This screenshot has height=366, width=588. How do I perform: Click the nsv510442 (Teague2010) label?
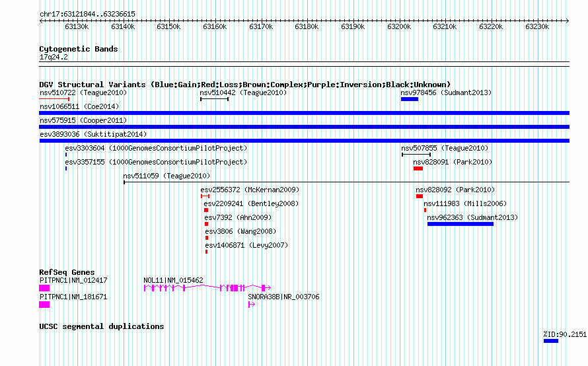click(x=243, y=92)
